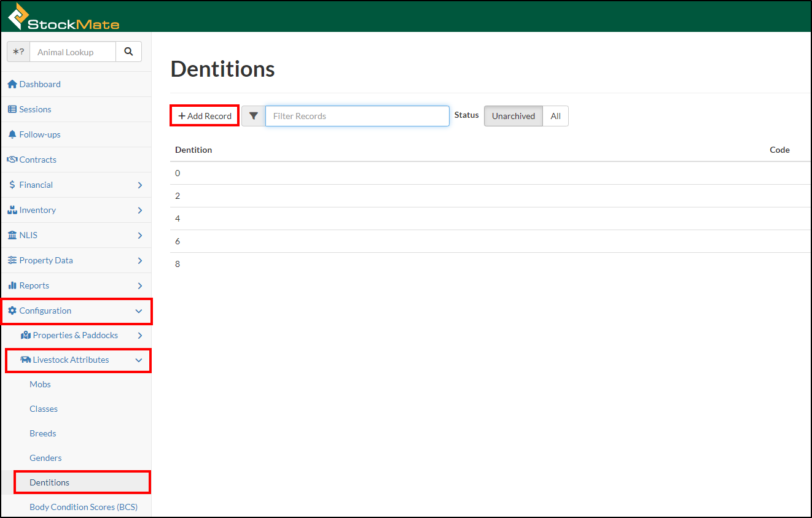Click the NLIS bank icon in sidebar

click(13, 235)
